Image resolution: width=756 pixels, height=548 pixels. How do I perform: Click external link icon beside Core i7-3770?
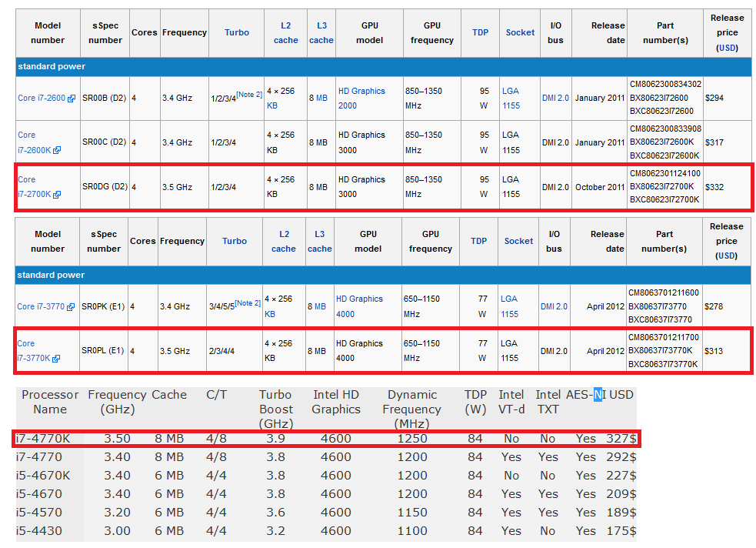tap(71, 307)
